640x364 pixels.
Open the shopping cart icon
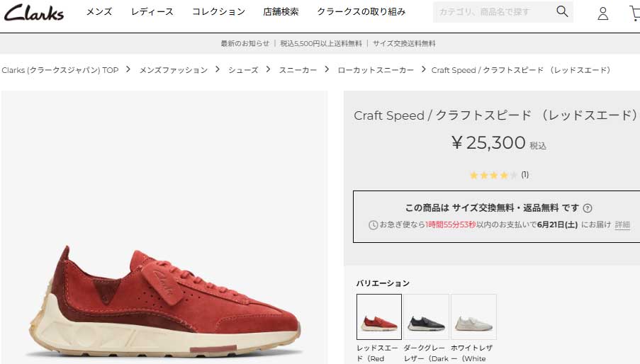635,13
